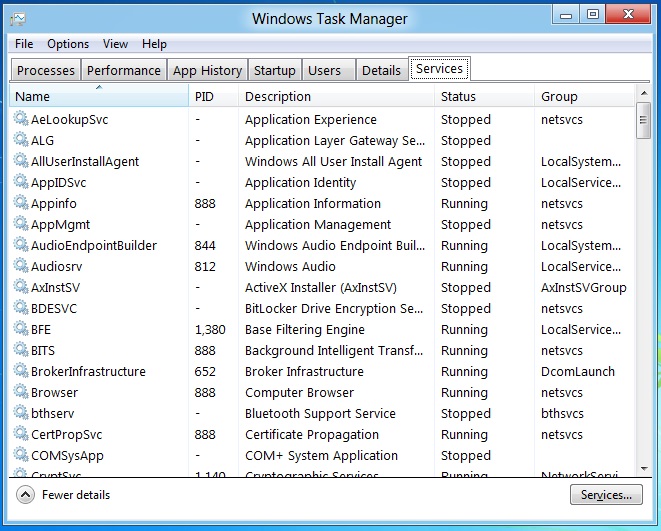This screenshot has height=531, width=661.
Task: Click PID 812 of Audiosrv
Action: pyautogui.click(x=205, y=267)
